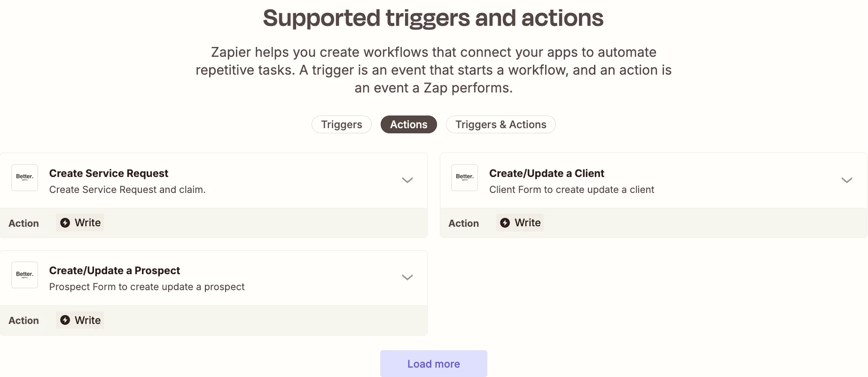Switch to the Triggers filter tab

click(x=342, y=124)
